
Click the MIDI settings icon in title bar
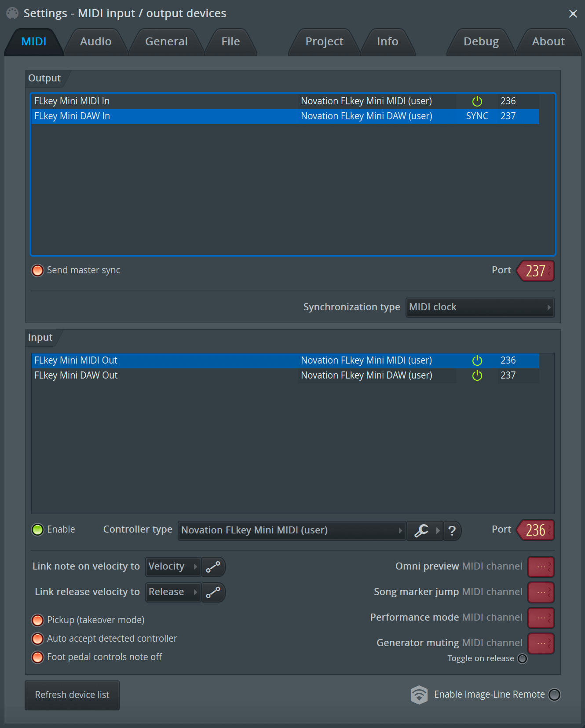(x=12, y=13)
